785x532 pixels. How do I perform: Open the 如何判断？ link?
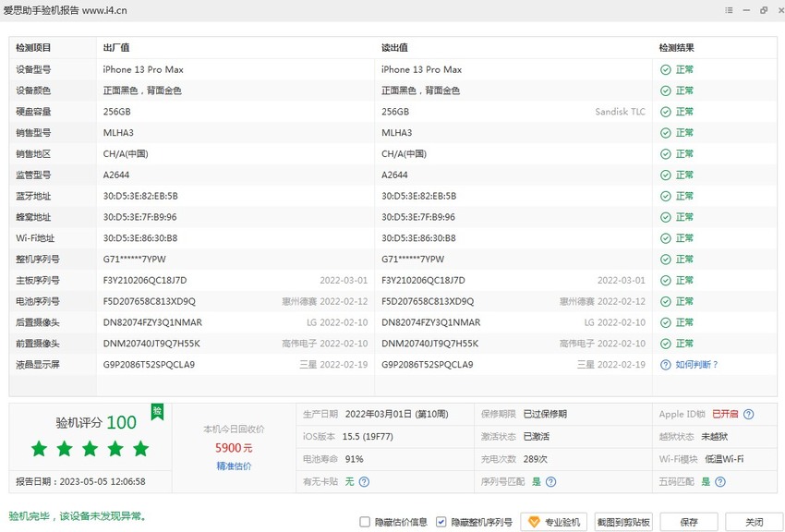click(696, 364)
